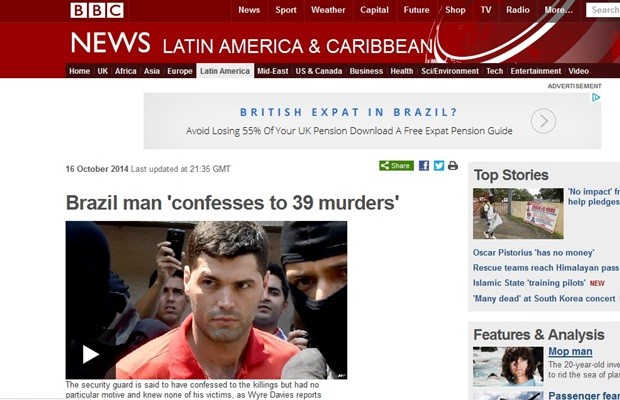Click the Search input field
Screen dimensions: 620x400
[x=603, y=10]
